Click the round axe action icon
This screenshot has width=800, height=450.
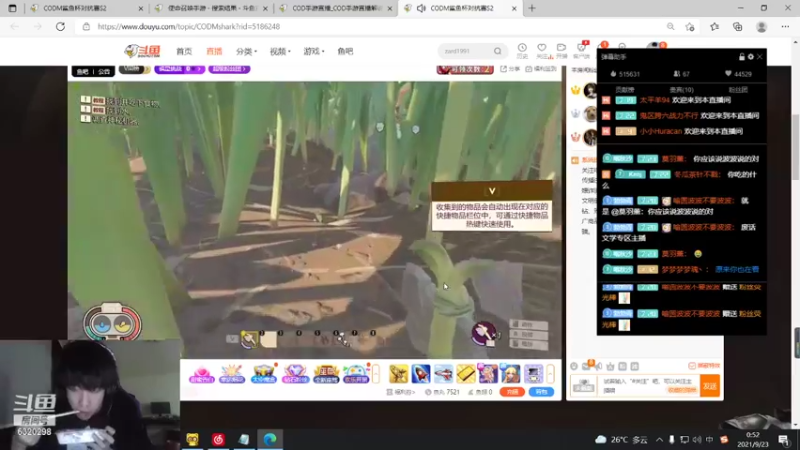click(x=483, y=333)
